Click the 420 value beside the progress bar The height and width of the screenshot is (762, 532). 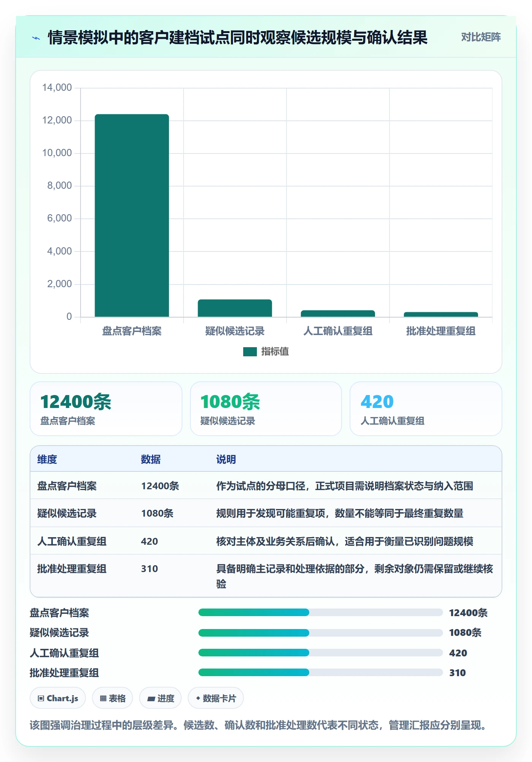(x=458, y=653)
